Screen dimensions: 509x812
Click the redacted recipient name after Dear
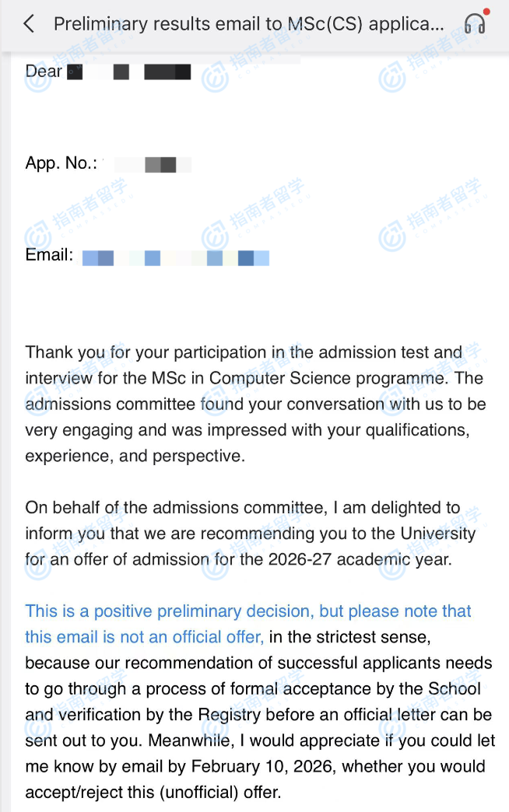pyautogui.click(x=129, y=72)
